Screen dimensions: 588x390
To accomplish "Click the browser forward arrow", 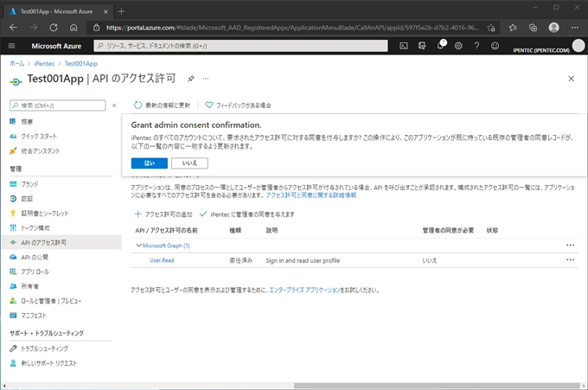I will pyautogui.click(x=34, y=28).
